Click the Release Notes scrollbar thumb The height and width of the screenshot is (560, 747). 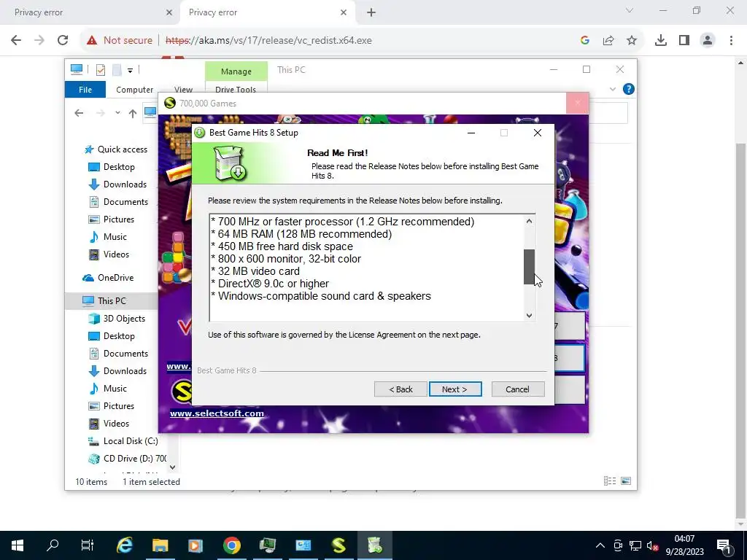pos(529,267)
